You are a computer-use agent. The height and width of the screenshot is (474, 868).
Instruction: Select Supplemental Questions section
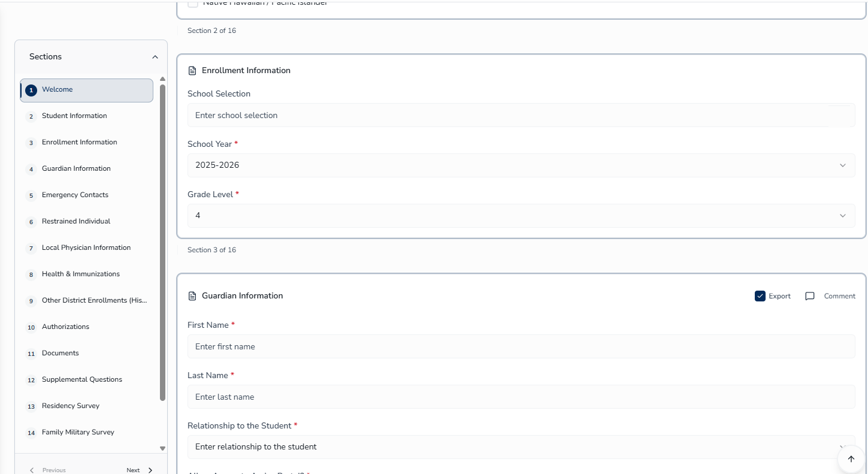tap(87, 380)
